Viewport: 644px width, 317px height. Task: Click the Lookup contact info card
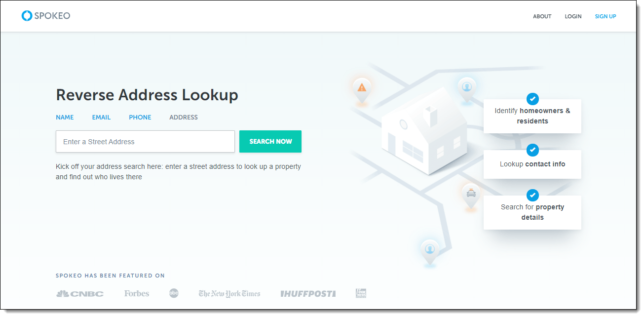(x=532, y=164)
